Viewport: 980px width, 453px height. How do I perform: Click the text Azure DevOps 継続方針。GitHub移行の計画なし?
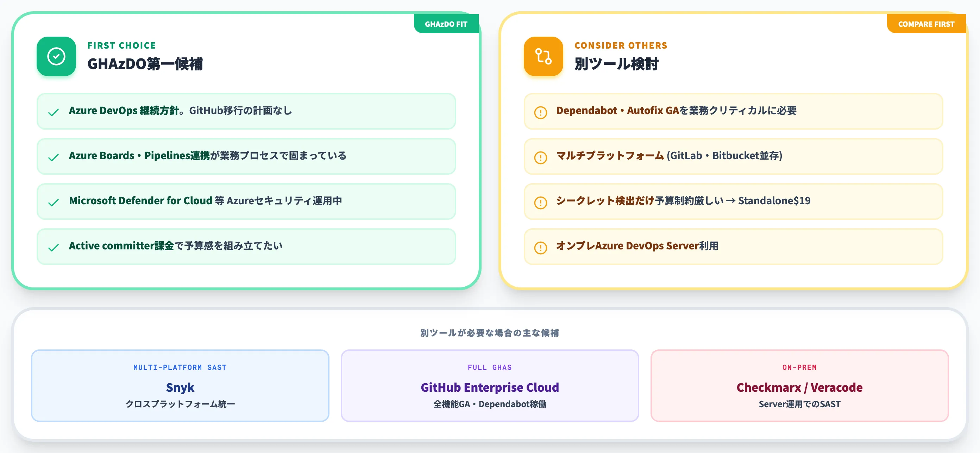click(x=180, y=111)
